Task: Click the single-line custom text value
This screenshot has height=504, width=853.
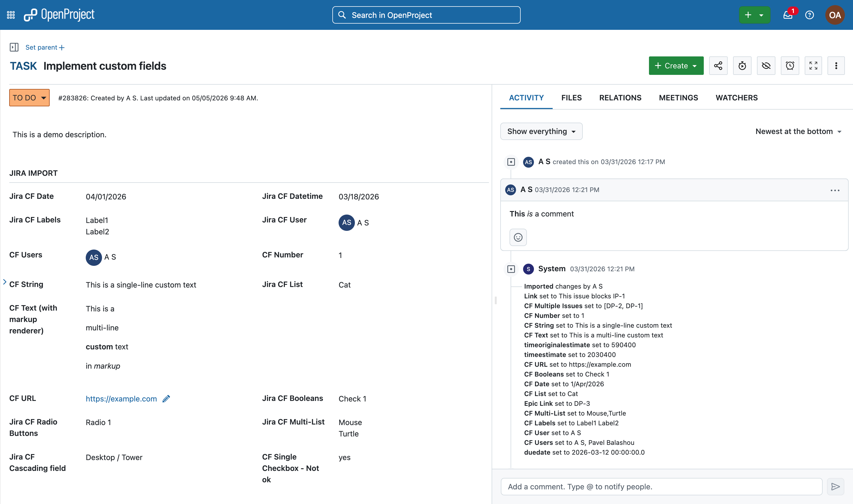Action: point(141,285)
